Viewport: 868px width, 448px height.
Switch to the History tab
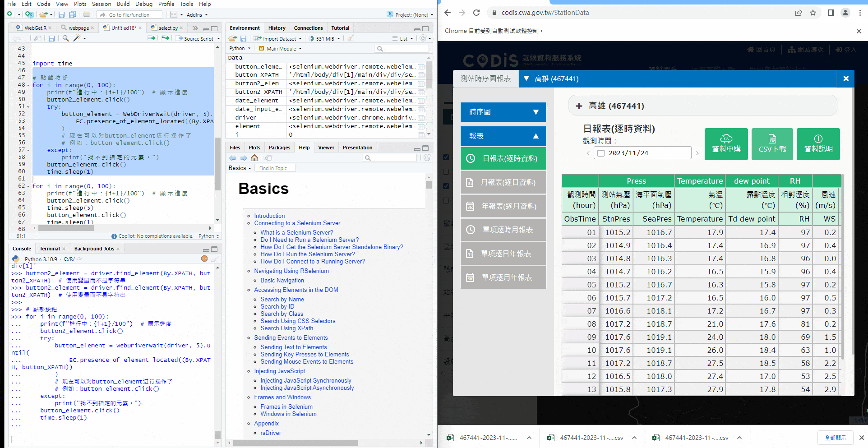(277, 28)
